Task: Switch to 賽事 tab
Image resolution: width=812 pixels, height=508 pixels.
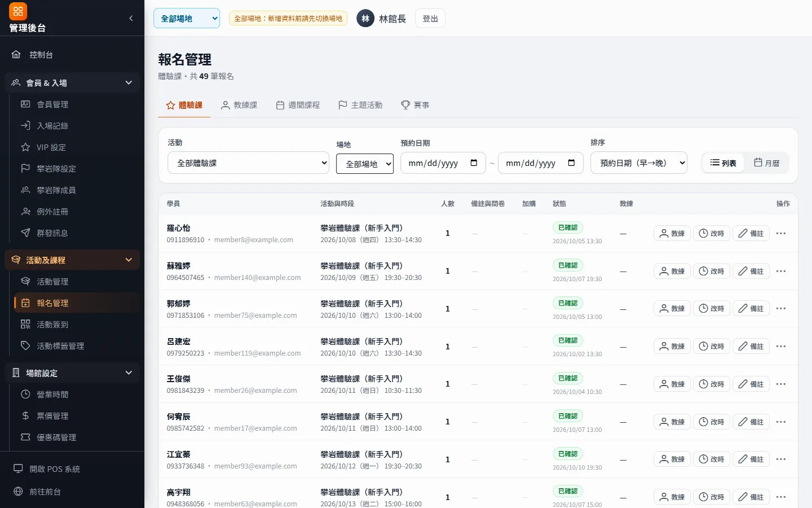Action: (x=415, y=105)
